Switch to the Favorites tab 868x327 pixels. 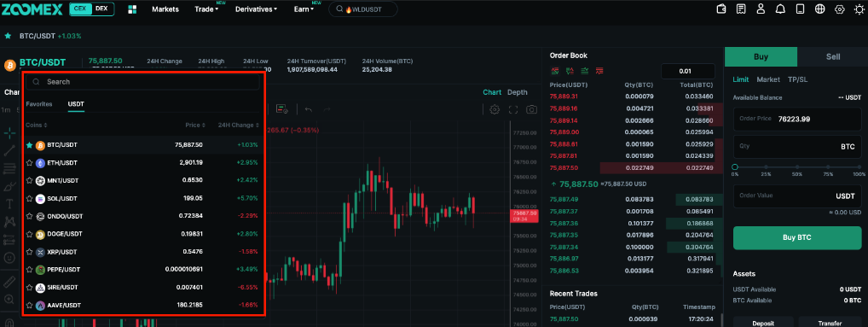tap(38, 103)
